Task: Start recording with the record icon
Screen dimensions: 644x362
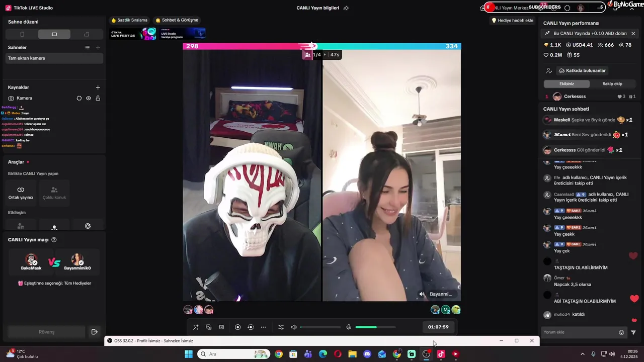Action: [238, 327]
